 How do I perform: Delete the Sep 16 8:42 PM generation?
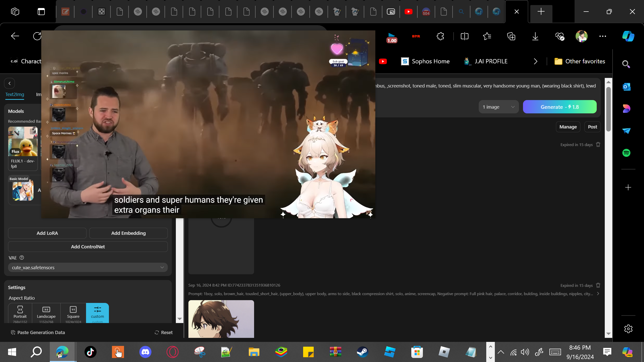[598, 285]
